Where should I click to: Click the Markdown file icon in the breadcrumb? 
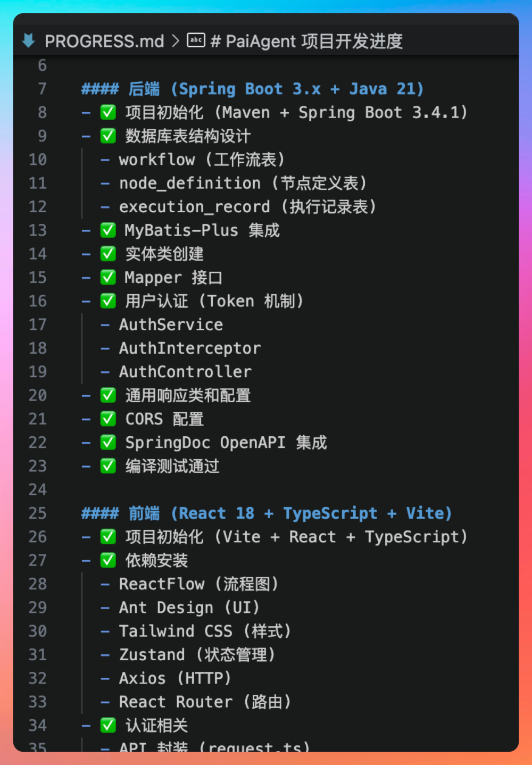29,40
